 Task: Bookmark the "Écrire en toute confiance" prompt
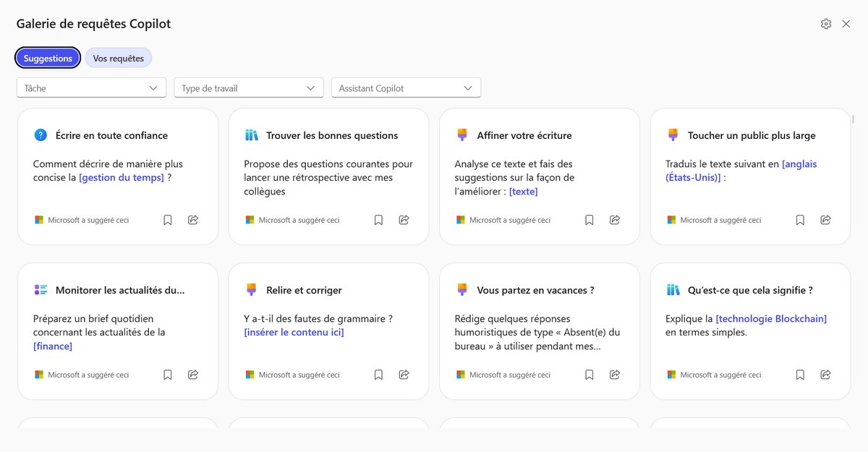168,220
